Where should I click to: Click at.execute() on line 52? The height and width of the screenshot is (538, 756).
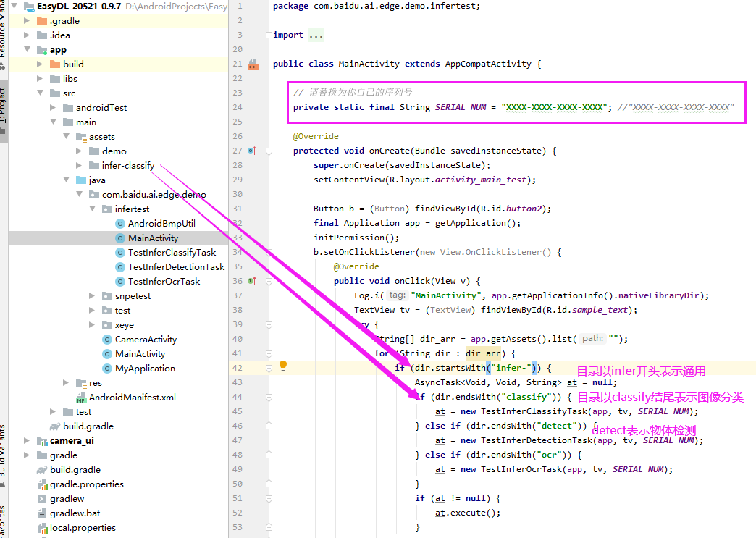point(468,513)
